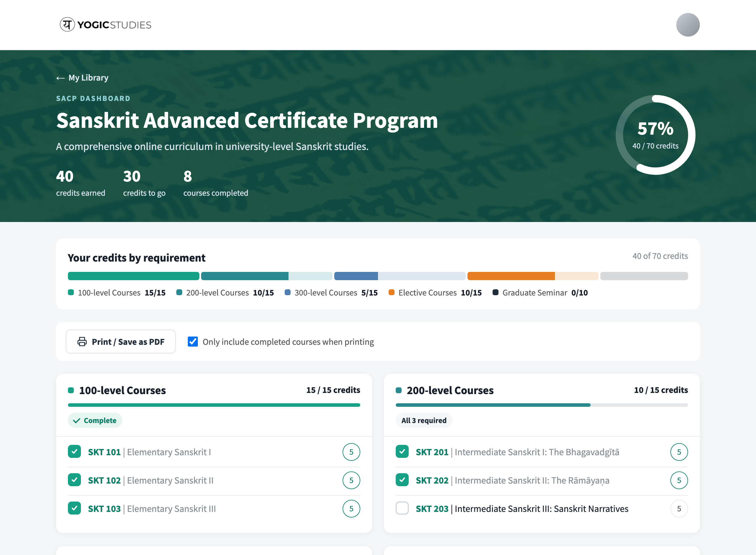This screenshot has height=555, width=756.
Task: Go back to My Library
Action: 82,78
